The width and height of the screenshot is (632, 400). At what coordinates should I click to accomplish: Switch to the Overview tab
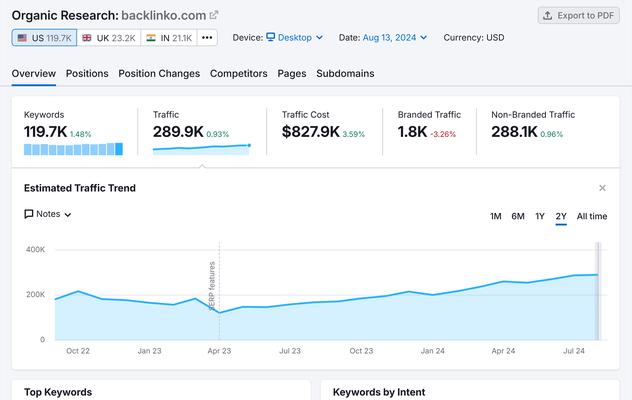(33, 73)
